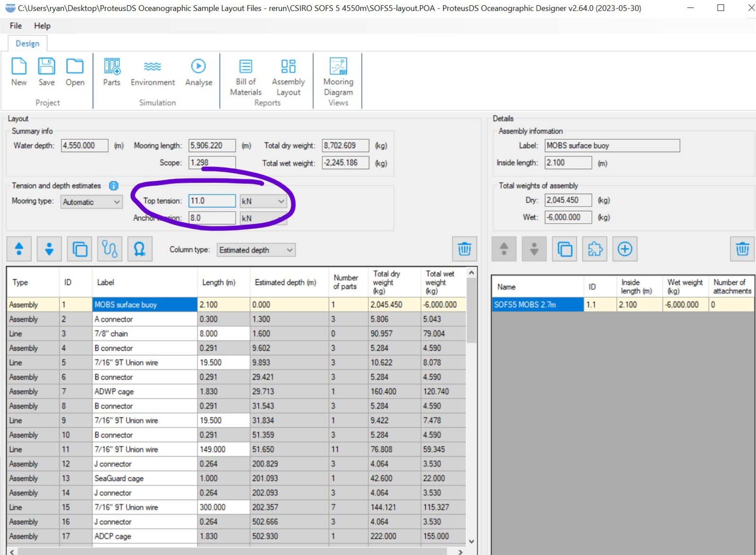Delete the selected layout row
Screen dimensions: 756x555
pyautogui.click(x=464, y=249)
